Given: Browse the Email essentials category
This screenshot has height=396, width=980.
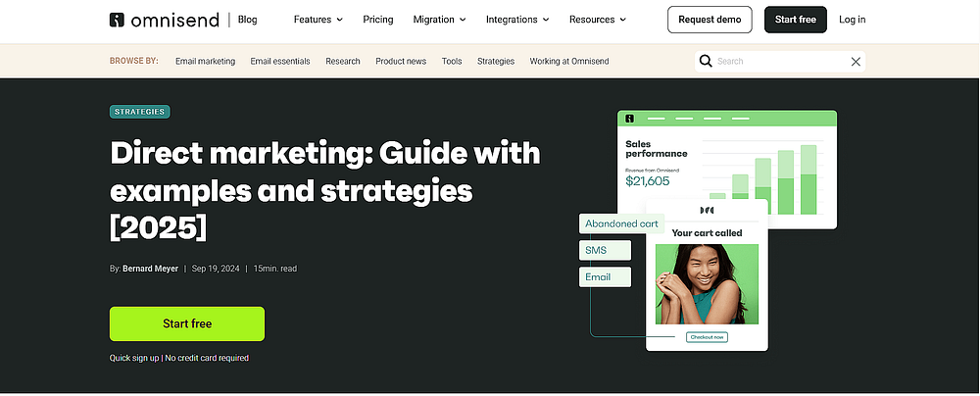Looking at the screenshot, I should (x=280, y=62).
